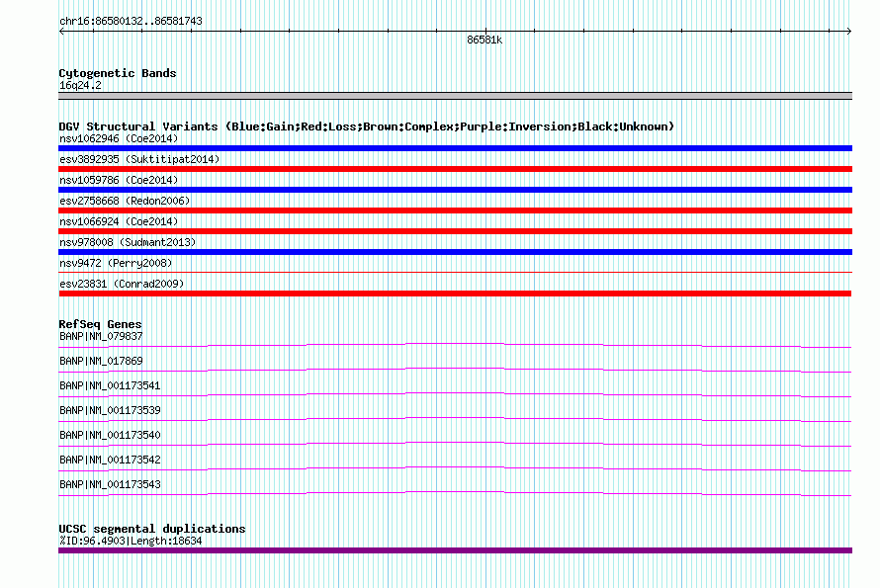Image resolution: width=880 pixels, height=588 pixels.
Task: Click the BANP|NM_001173543 gene label
Action: pos(110,484)
